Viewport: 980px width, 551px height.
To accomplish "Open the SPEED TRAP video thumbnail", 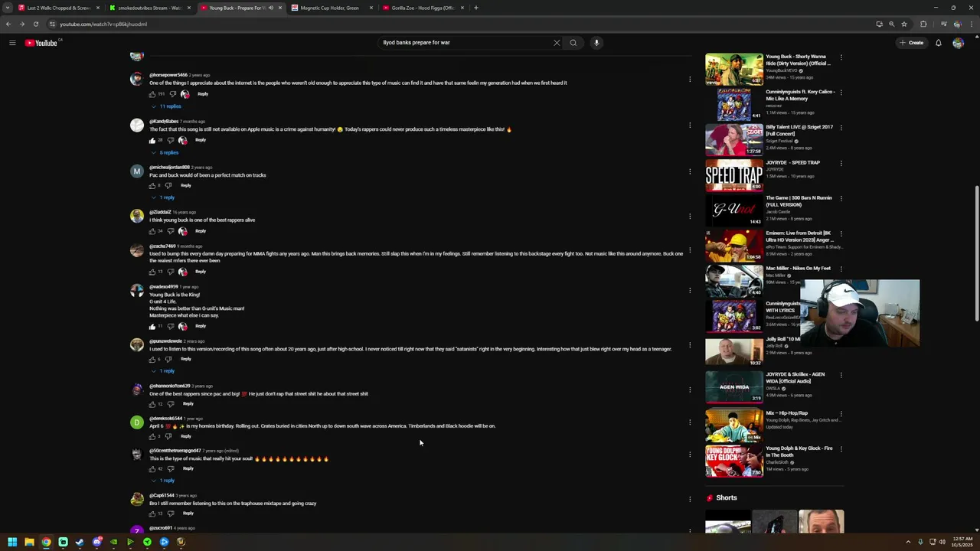I will coord(734,175).
